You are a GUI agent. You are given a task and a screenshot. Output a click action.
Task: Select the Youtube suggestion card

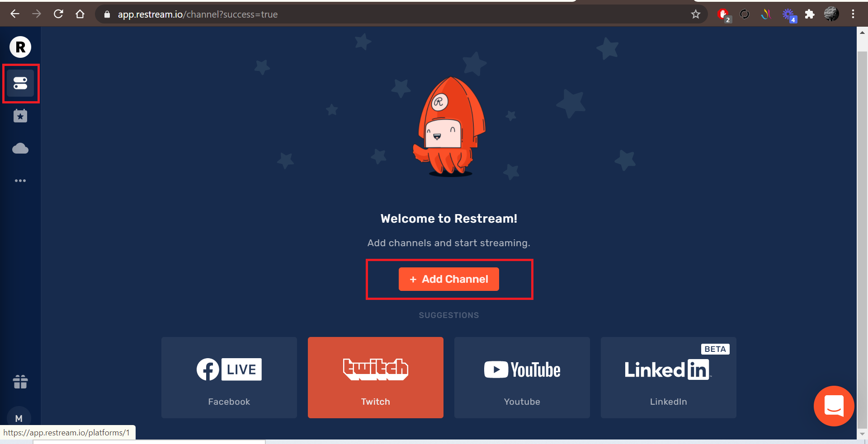click(522, 378)
